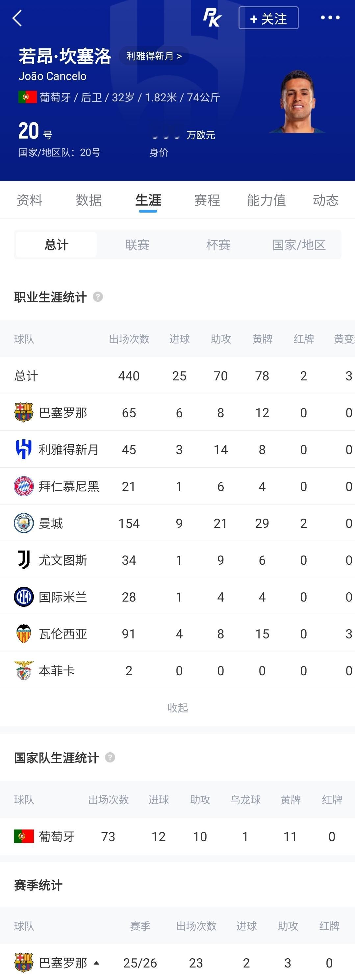Viewport: 355px width, 980px height.
Task: Tap the help icon beside 职业生涯统计
Action: pyautogui.click(x=98, y=297)
